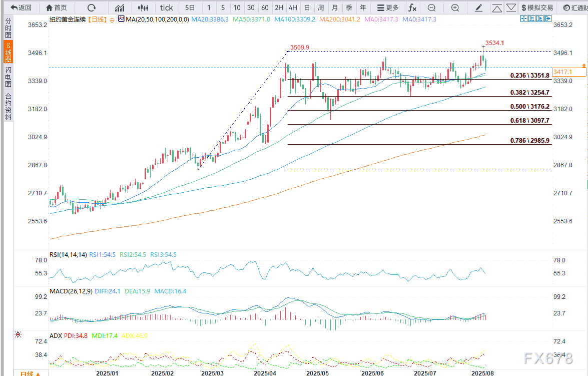Switch to the line chart style icon
Viewport: 588px width, 376px height.
tap(120, 8)
